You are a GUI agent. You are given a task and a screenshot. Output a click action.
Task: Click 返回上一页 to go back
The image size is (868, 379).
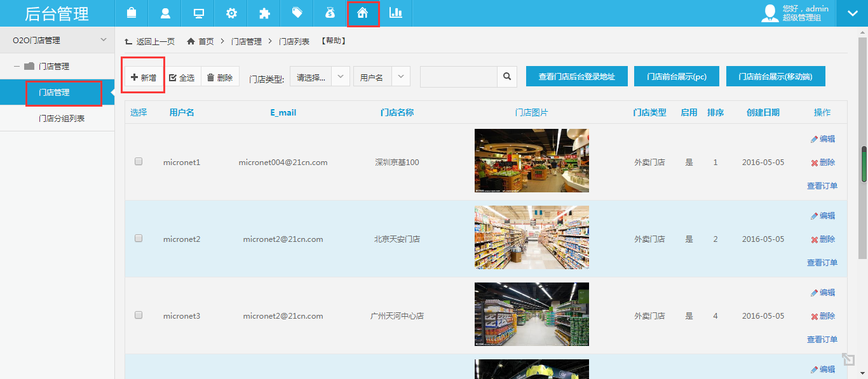[150, 41]
